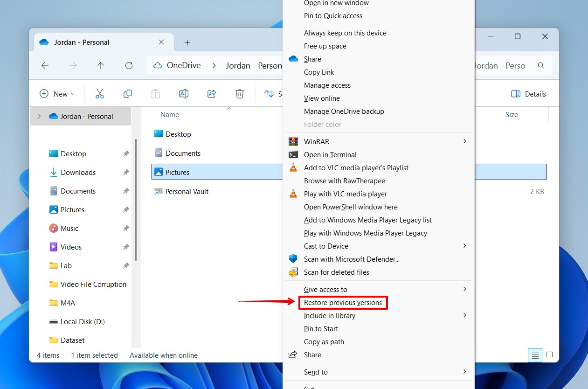588x389 pixels.
Task: Click the Back navigation arrow
Action: (x=45, y=66)
